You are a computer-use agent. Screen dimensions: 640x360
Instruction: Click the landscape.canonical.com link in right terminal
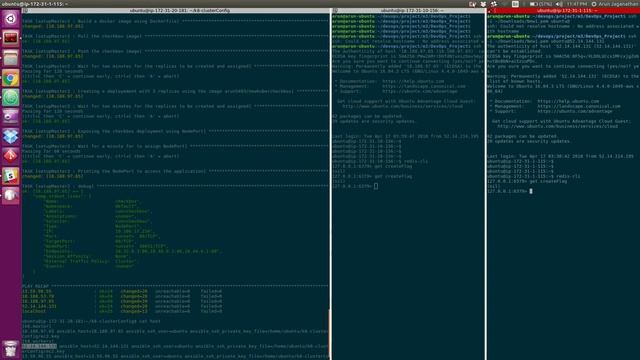coord(579,106)
